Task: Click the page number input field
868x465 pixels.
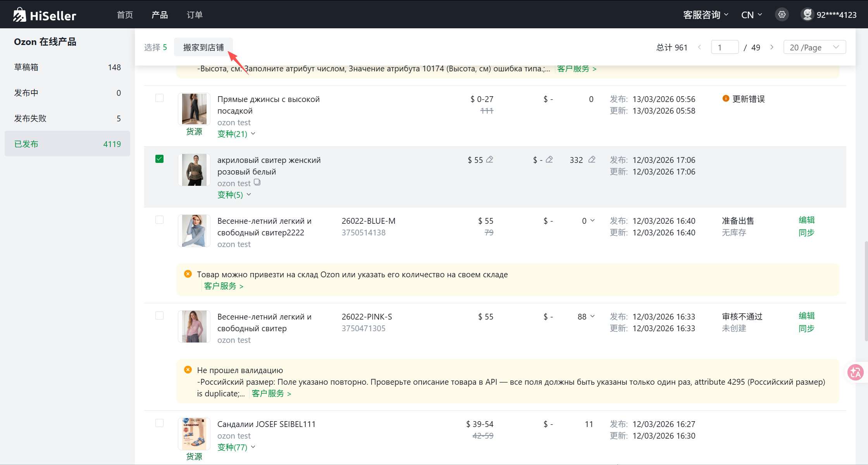Action: [725, 47]
